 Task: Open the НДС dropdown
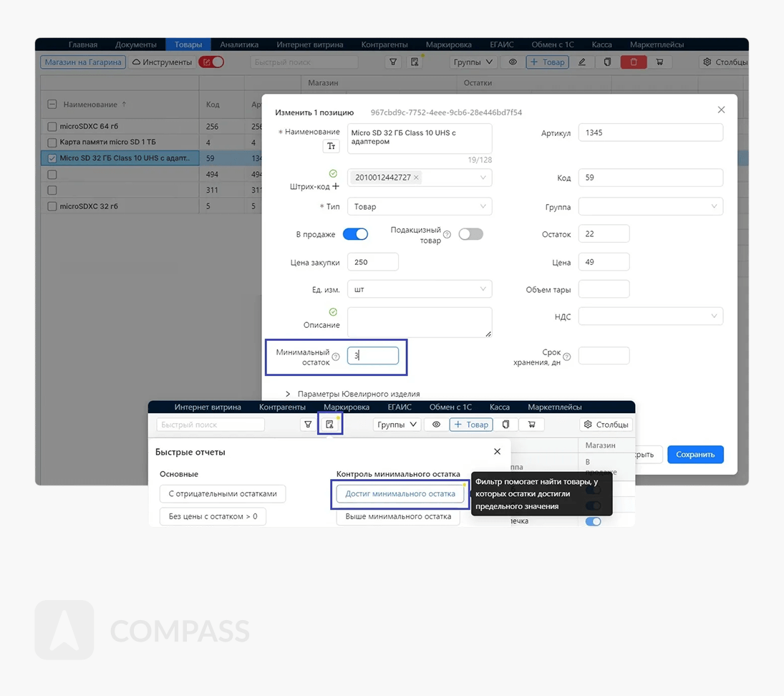point(650,316)
